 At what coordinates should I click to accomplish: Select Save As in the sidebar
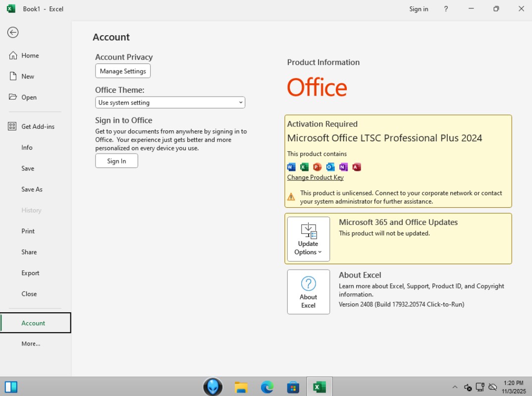tap(32, 189)
